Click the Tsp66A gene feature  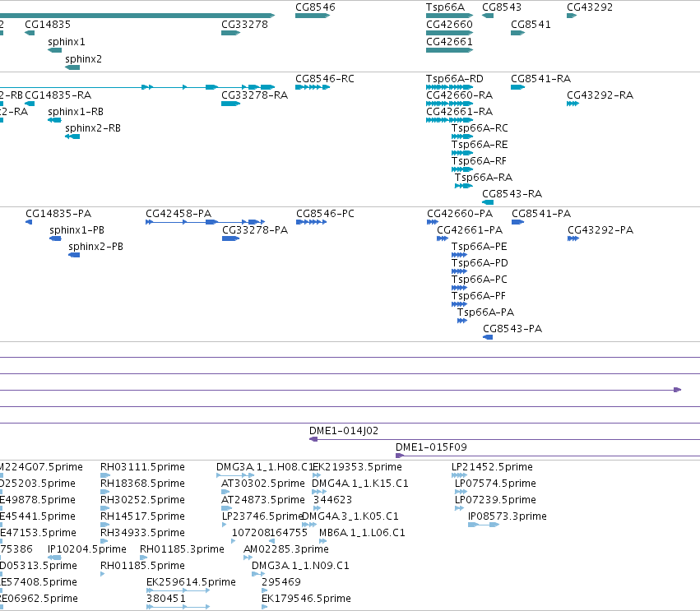click(449, 16)
